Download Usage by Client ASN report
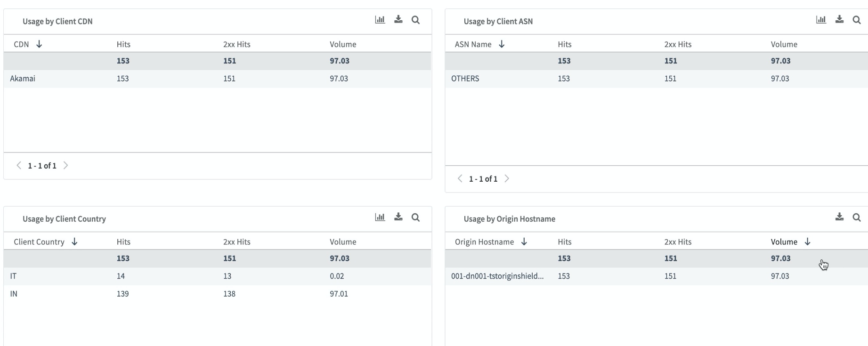The width and height of the screenshot is (868, 346). point(839,20)
